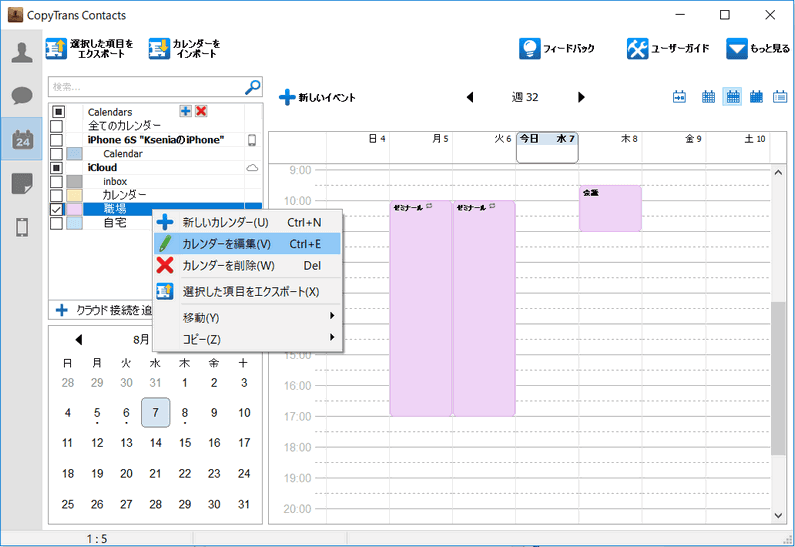Uncheck the 職場 calendar checkbox
This screenshot has height=547, width=795.
[x=56, y=209]
